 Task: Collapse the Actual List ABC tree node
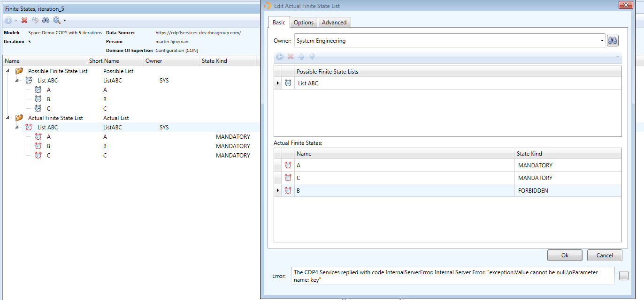[x=18, y=127]
